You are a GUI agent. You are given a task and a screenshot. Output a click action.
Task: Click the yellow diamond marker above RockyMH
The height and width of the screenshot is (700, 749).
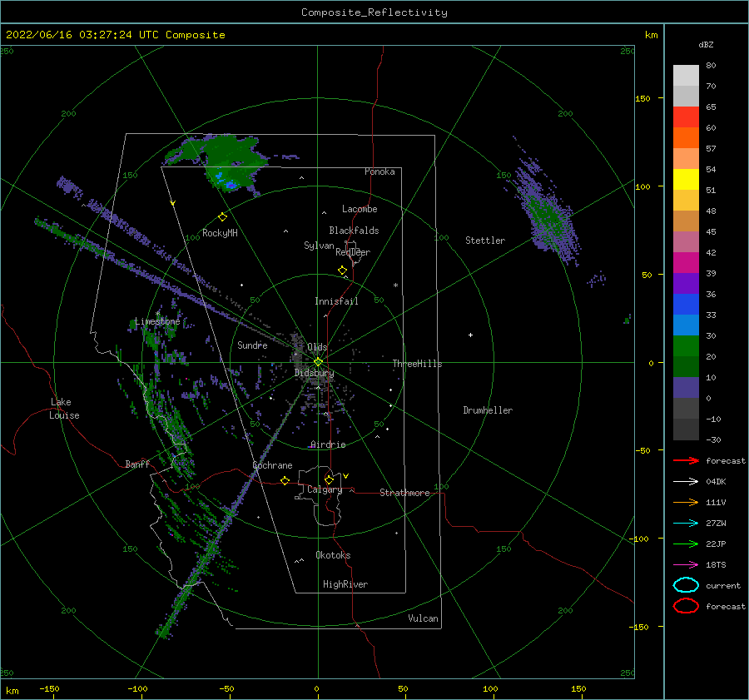coord(222,217)
